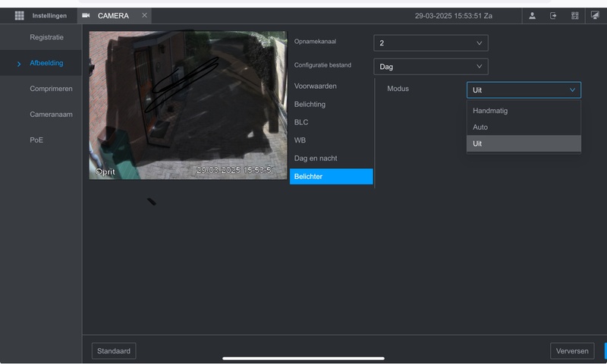Click the camera preview image
607x364 pixels.
point(187,105)
